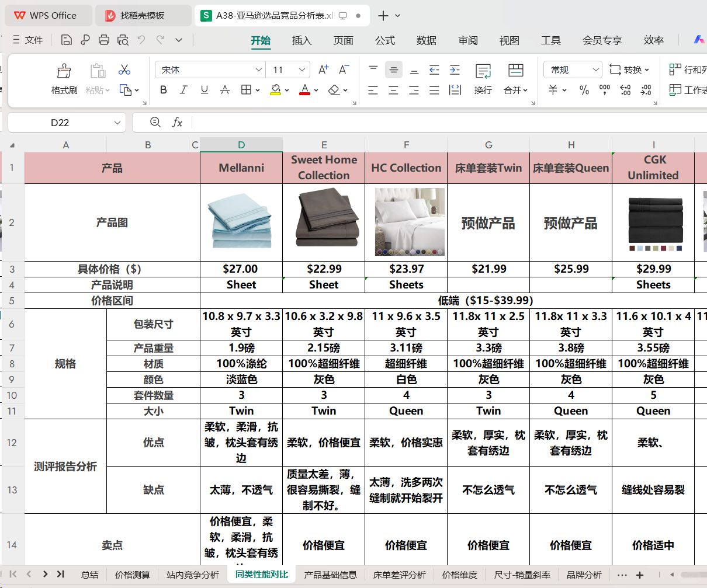Add a new sheet with plus button

pyautogui.click(x=639, y=575)
